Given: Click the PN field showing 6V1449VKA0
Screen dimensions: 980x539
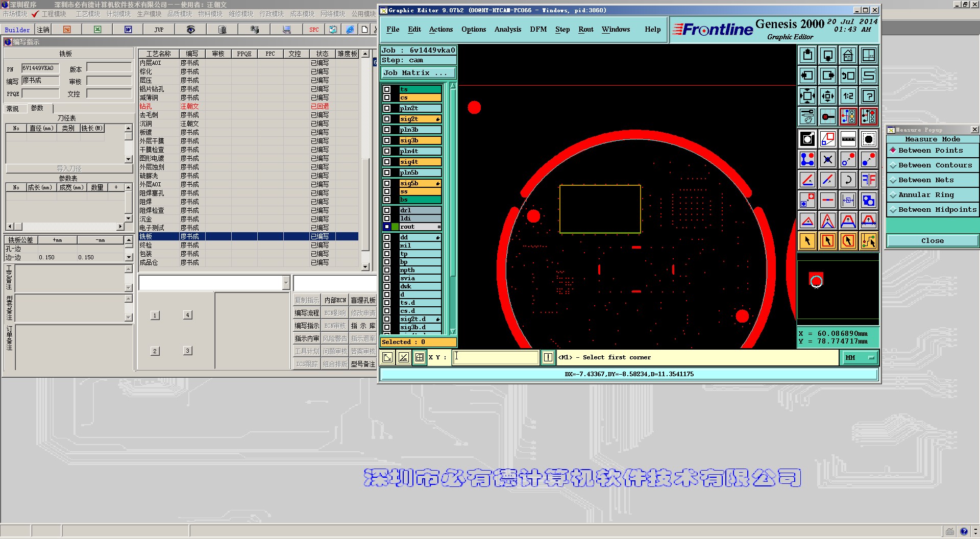Looking at the screenshot, I should point(40,68).
